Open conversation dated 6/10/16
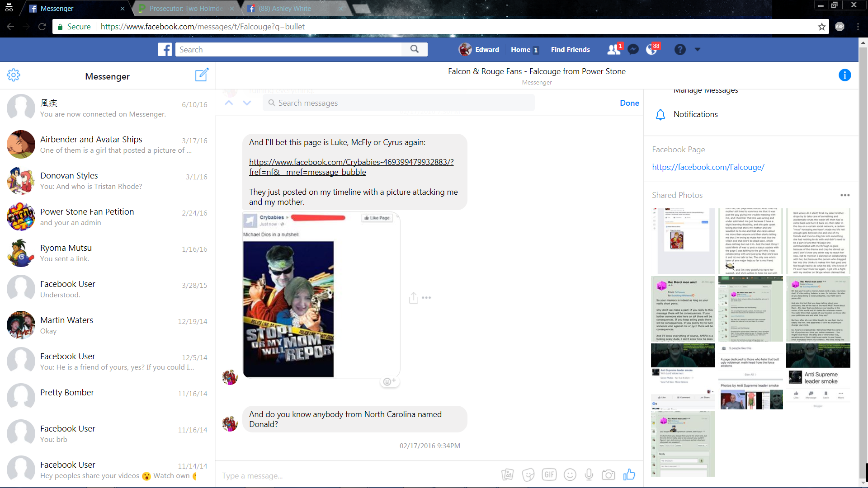868x488 pixels. click(107, 108)
